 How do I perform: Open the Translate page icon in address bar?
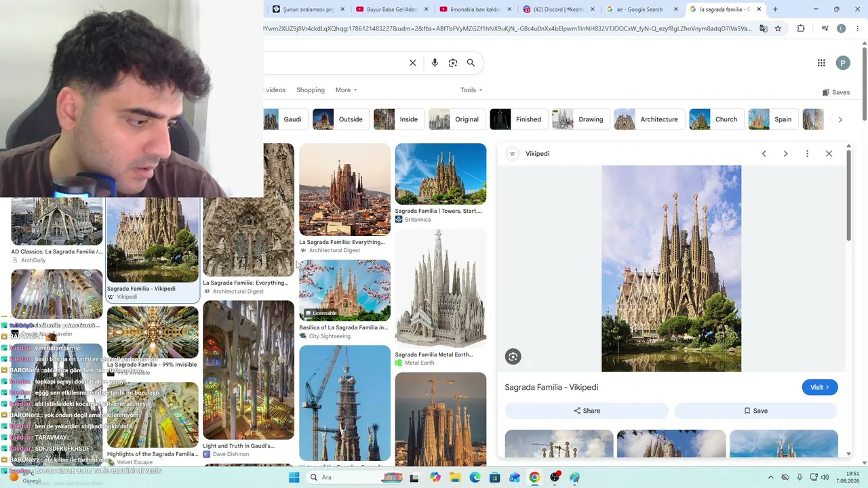pyautogui.click(x=764, y=28)
